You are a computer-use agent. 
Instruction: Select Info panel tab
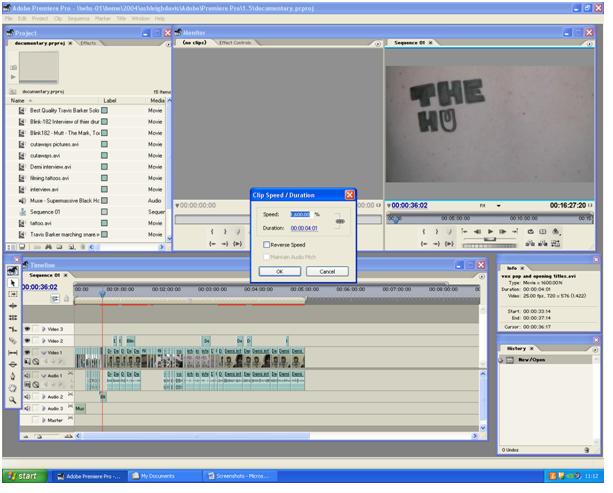pos(512,268)
